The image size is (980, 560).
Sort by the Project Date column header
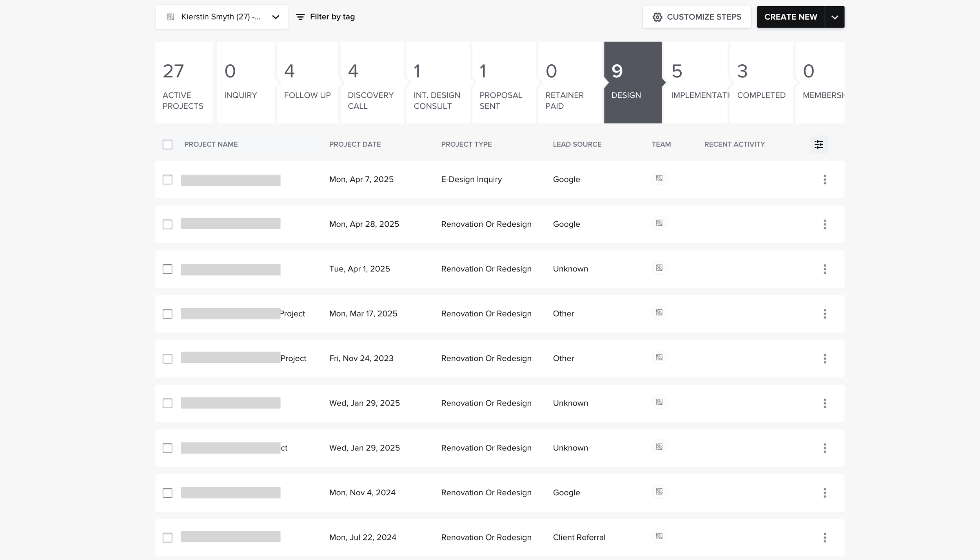click(355, 144)
